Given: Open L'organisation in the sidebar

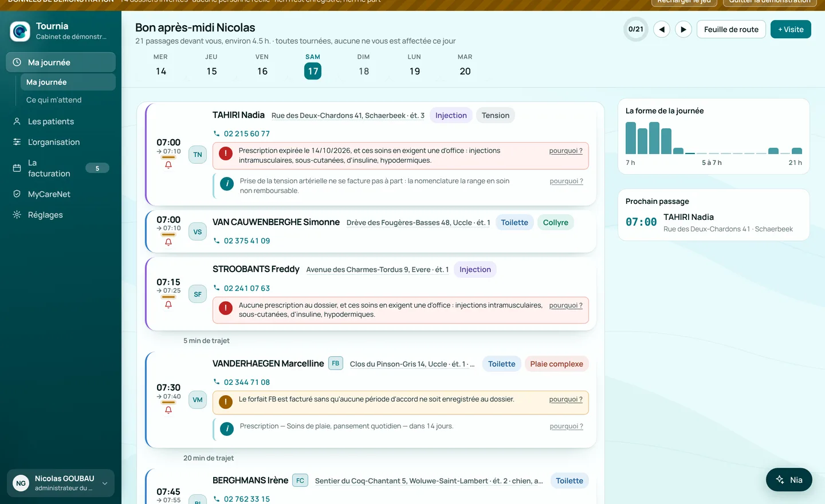Looking at the screenshot, I should (61, 142).
